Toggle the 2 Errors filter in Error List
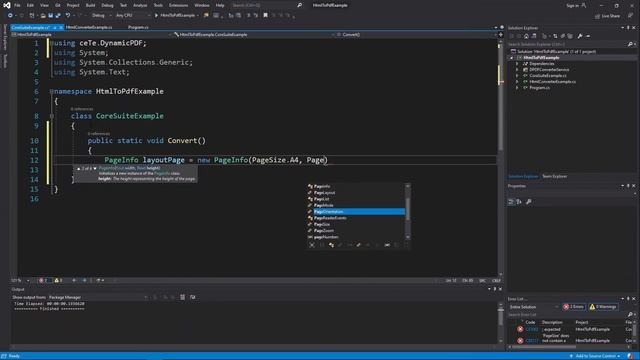The height and width of the screenshot is (360, 640). point(573,307)
